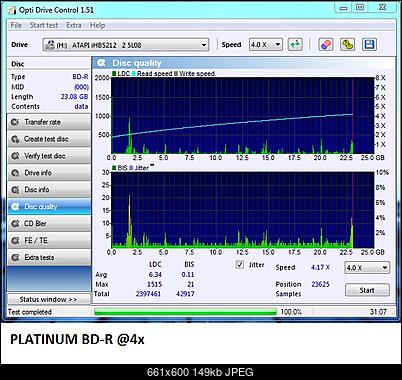Click the Status window >> button
This screenshot has width=402, height=380.
click(x=49, y=299)
